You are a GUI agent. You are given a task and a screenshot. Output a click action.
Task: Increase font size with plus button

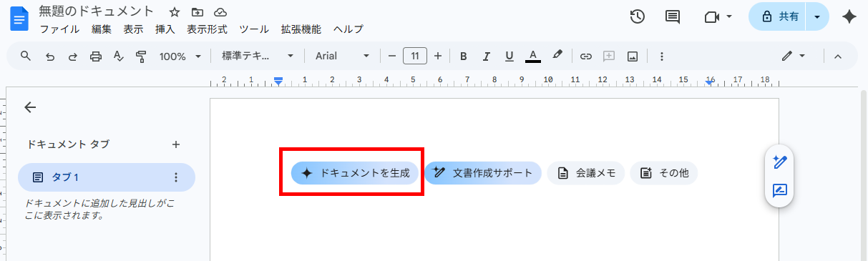[x=438, y=56]
